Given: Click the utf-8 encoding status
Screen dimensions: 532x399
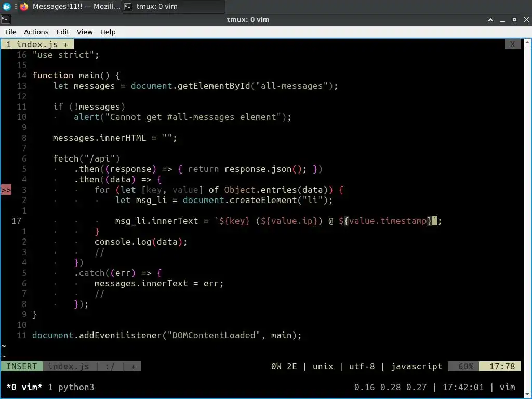Looking at the screenshot, I should click(362, 366).
